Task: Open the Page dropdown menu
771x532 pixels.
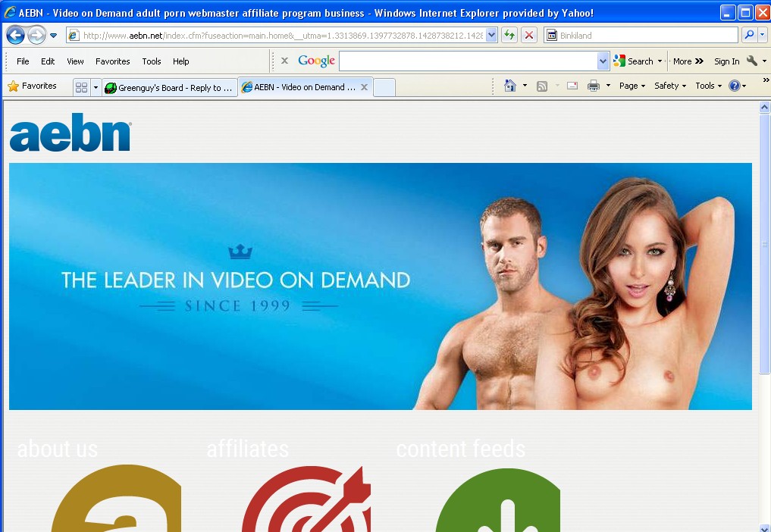Action: click(x=632, y=86)
